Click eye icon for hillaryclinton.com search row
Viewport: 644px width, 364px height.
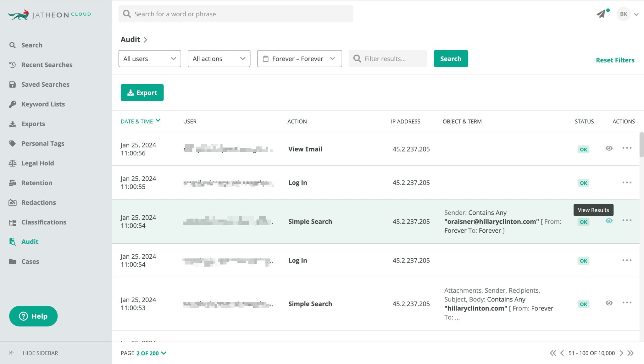click(609, 303)
